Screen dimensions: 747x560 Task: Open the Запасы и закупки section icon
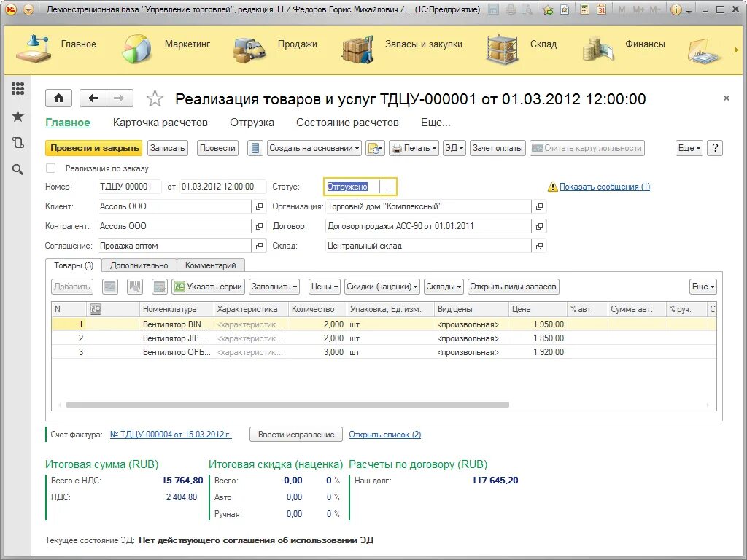tap(357, 49)
